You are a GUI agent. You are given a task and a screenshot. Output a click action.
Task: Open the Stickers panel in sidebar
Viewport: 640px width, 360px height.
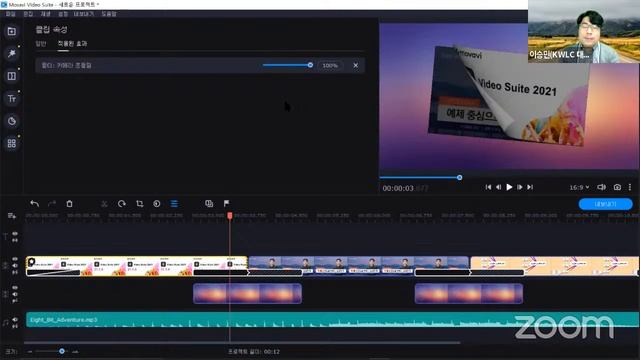pyautogui.click(x=11, y=121)
